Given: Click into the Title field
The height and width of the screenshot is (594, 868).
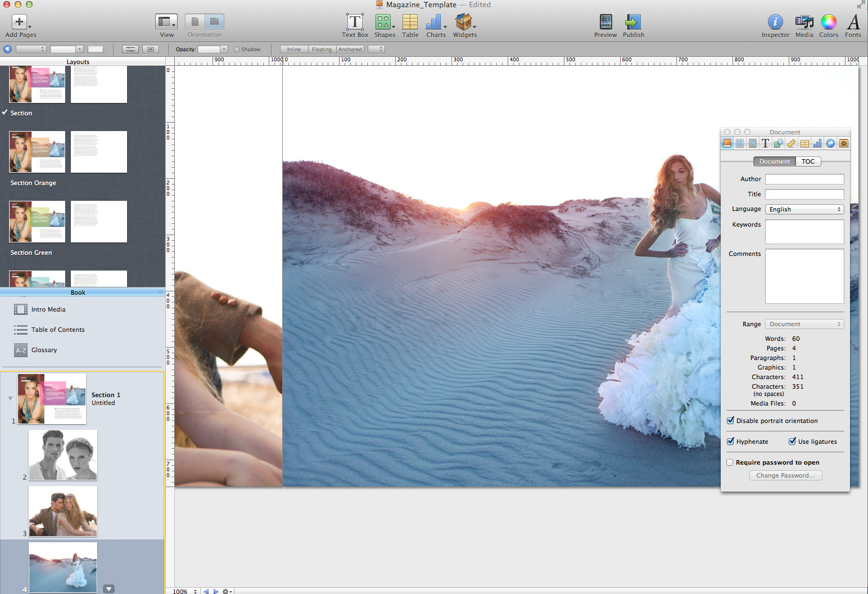Looking at the screenshot, I should coord(804,194).
